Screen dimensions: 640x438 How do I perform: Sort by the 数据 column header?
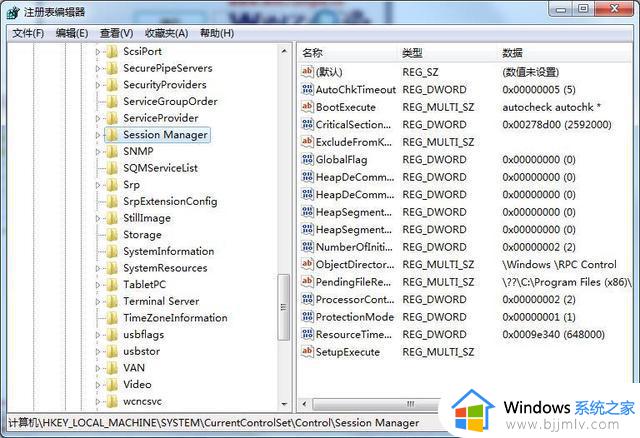(x=565, y=53)
